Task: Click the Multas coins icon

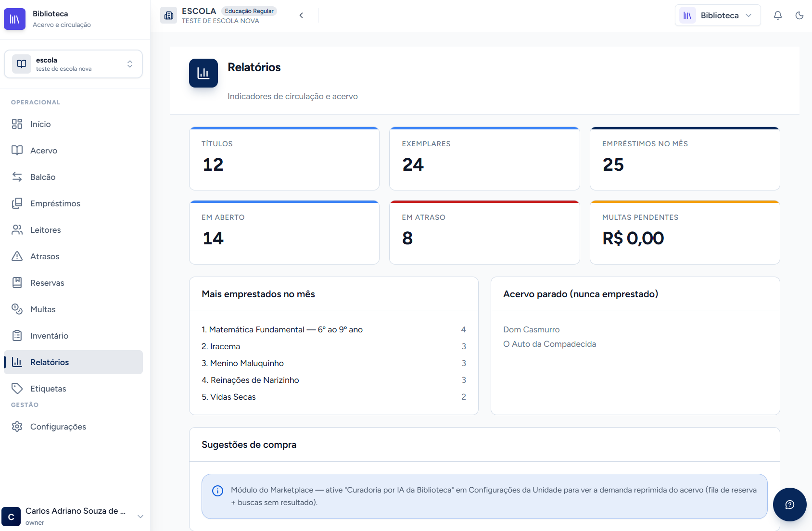Action: pos(17,309)
